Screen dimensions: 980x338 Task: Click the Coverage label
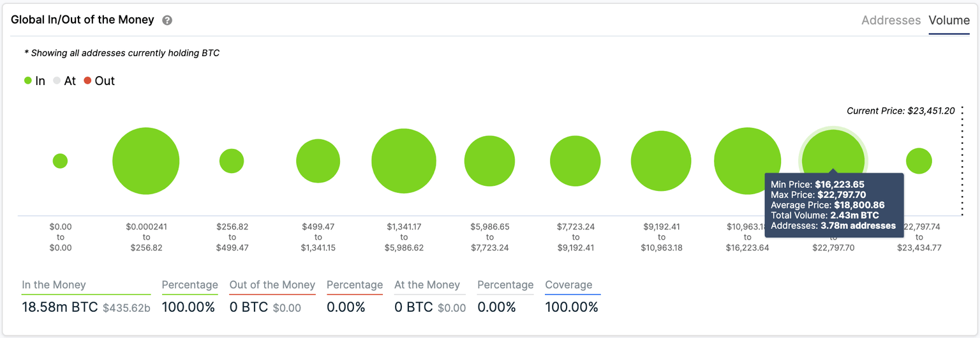tap(568, 285)
